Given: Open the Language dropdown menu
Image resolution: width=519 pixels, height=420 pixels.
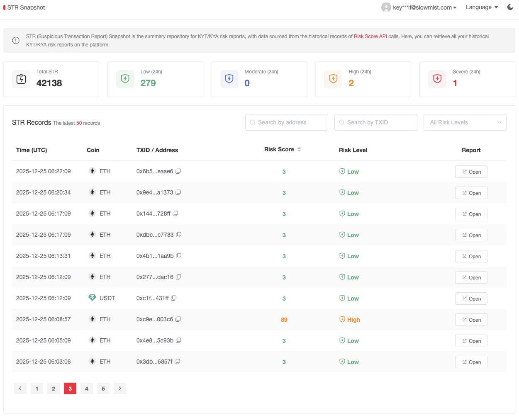Looking at the screenshot, I should [481, 7].
